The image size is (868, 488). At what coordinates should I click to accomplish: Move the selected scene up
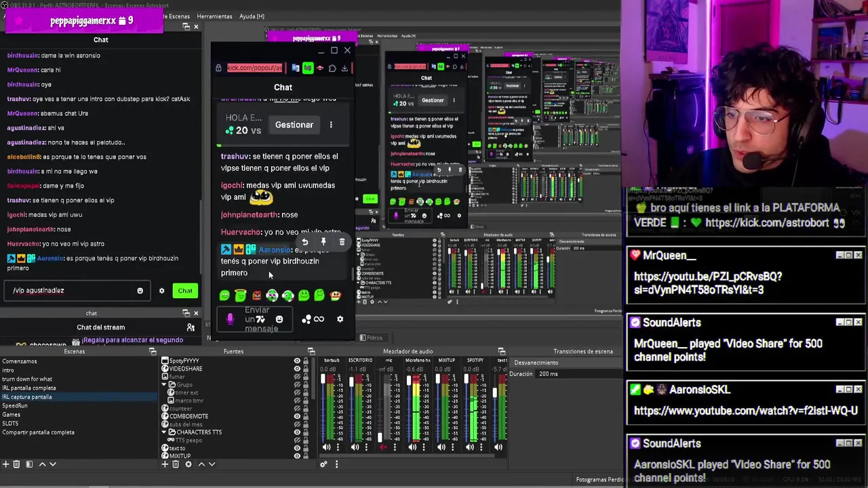coord(42,464)
